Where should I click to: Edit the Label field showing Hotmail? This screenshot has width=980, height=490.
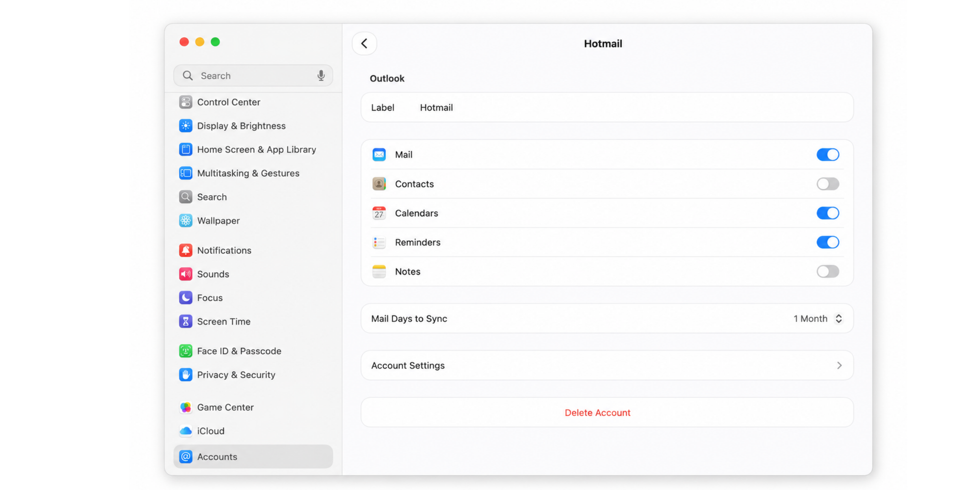pyautogui.click(x=607, y=107)
